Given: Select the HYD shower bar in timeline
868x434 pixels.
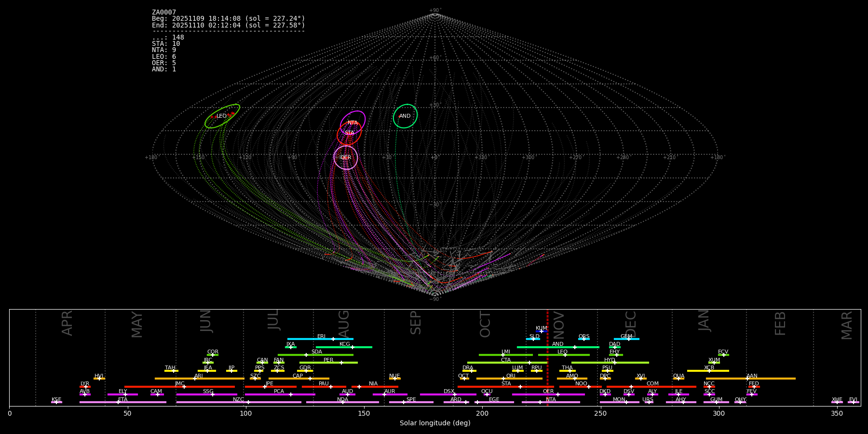Looking at the screenshot, I should (x=610, y=363).
